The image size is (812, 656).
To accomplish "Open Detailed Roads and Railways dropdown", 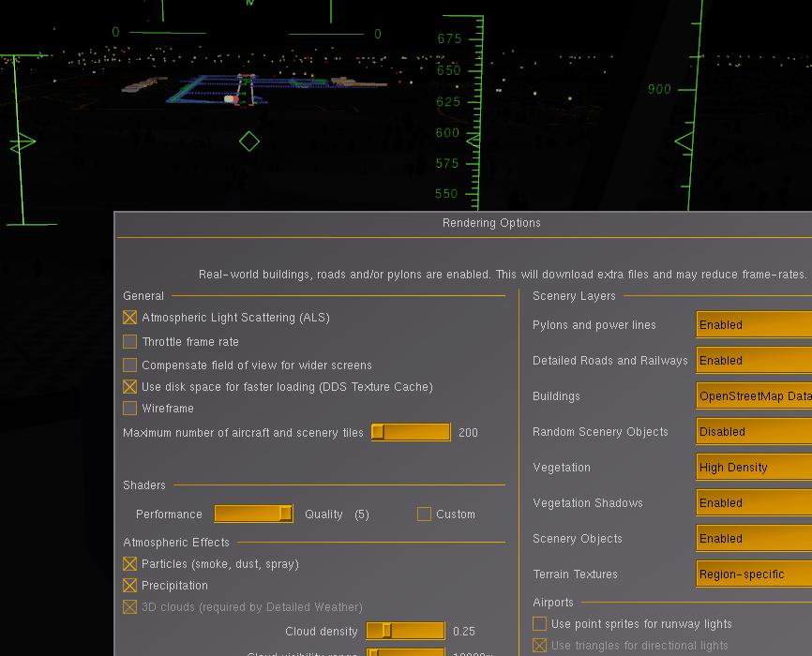I will pyautogui.click(x=754, y=361).
